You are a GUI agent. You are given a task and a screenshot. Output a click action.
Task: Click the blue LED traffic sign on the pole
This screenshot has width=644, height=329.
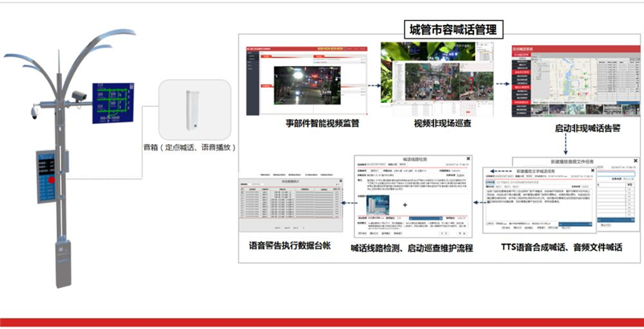(113, 103)
